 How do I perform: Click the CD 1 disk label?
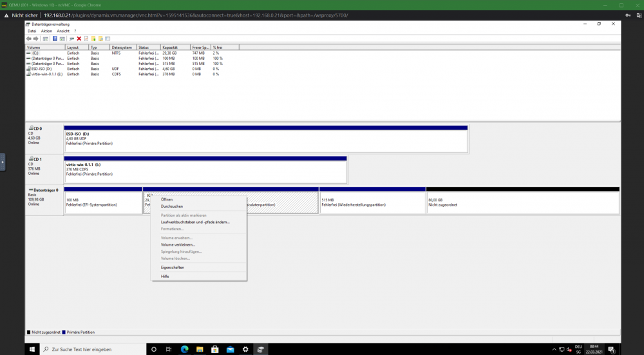(x=44, y=170)
